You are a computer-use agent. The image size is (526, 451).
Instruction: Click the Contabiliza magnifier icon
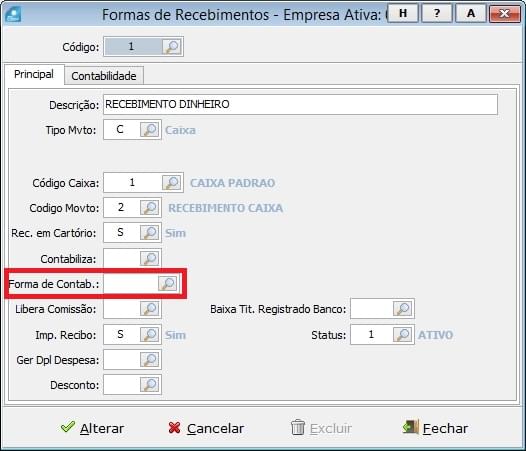point(150,258)
